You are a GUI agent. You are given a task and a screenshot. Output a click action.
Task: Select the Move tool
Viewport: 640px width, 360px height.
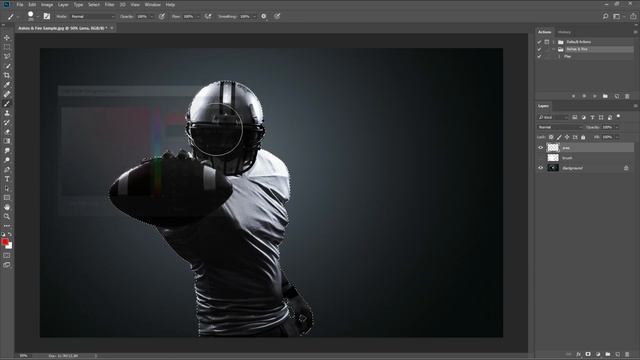[7, 38]
